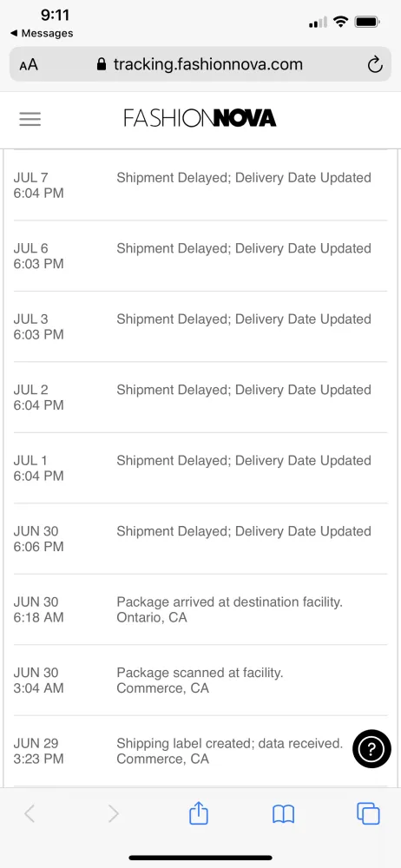The width and height of the screenshot is (401, 868).
Task: Open Safari bookmarks book icon
Action: (x=283, y=814)
